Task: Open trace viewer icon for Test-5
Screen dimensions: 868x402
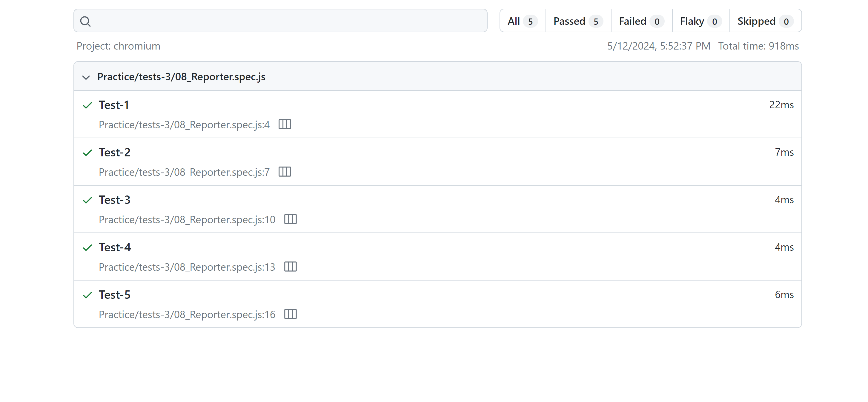Action: coord(290,315)
